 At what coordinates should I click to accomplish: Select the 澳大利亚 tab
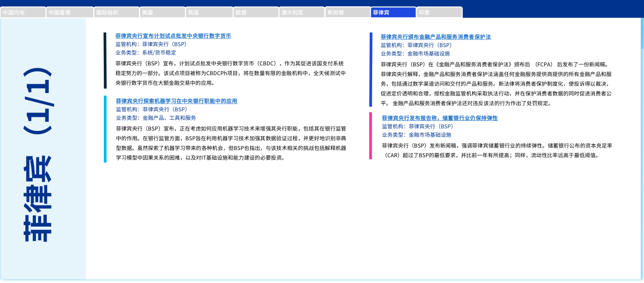click(x=302, y=12)
